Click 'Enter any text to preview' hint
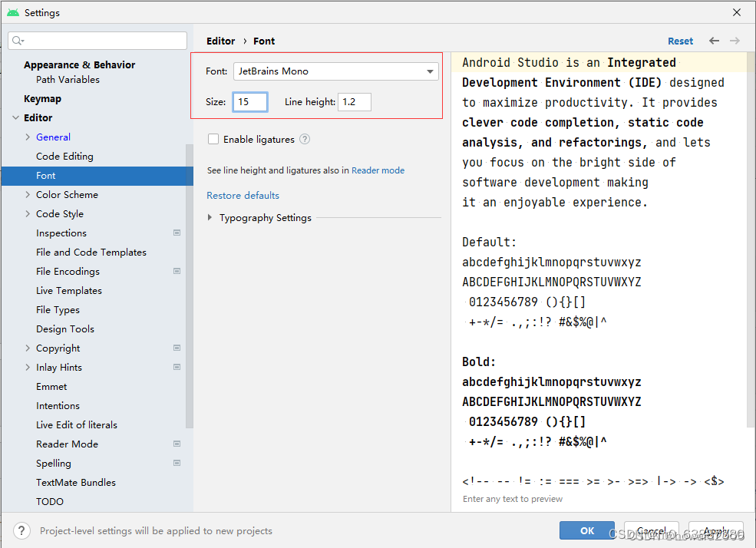Image resolution: width=756 pixels, height=548 pixels. point(513,499)
